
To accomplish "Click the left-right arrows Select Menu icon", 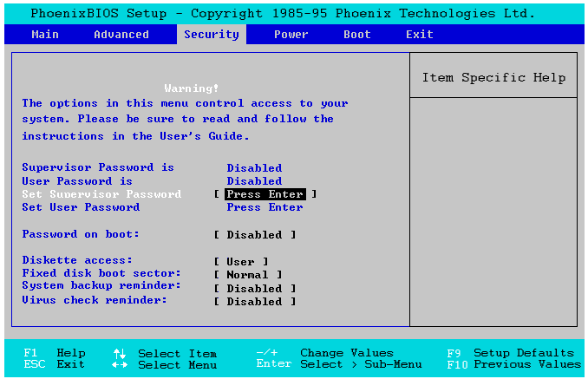I will pos(119,365).
